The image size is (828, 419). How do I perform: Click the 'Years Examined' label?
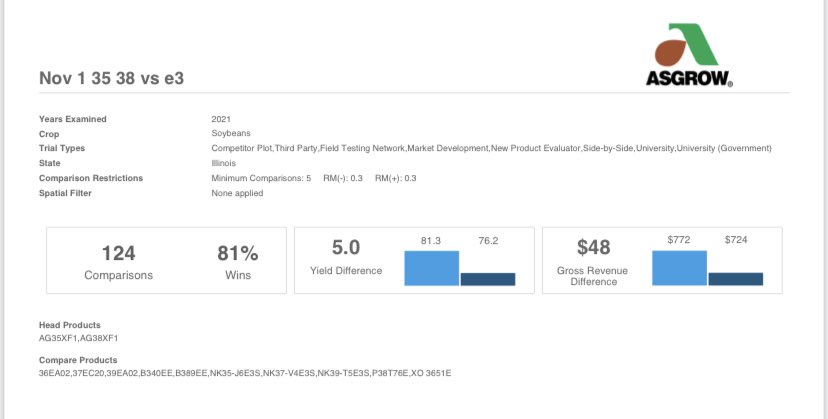tap(73, 119)
